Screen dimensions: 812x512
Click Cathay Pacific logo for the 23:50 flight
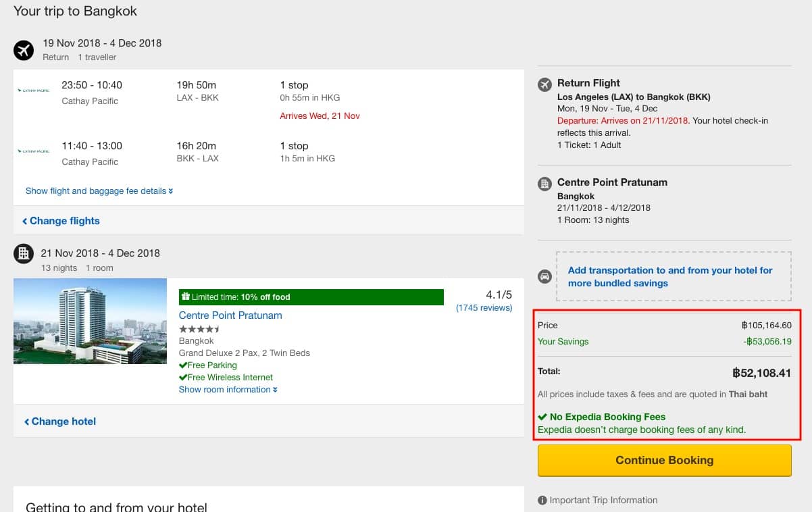pos(34,90)
